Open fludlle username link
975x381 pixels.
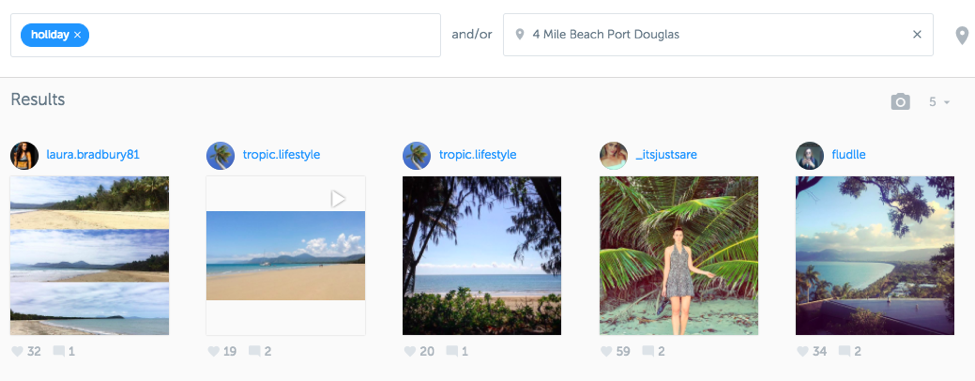click(x=848, y=155)
